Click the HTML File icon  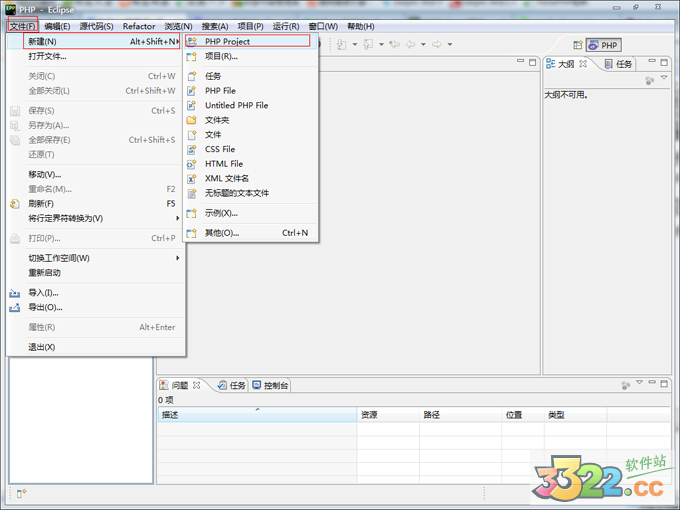point(191,164)
